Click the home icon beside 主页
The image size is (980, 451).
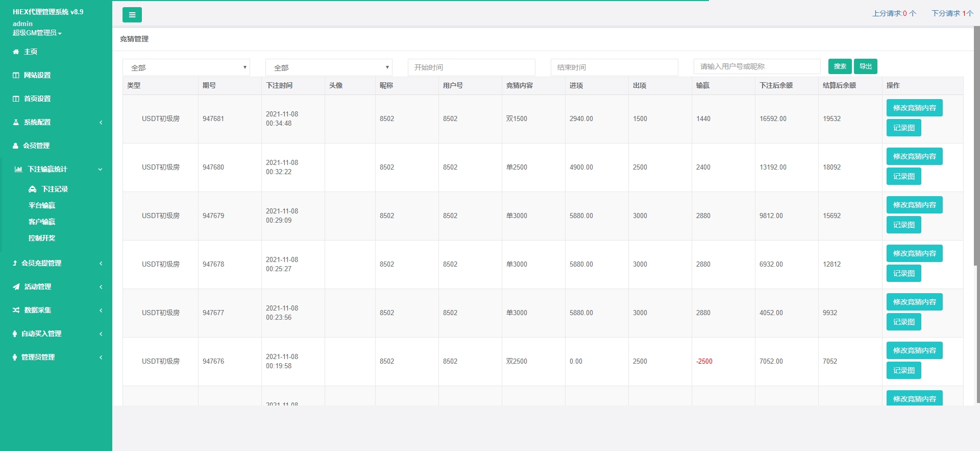(x=16, y=52)
